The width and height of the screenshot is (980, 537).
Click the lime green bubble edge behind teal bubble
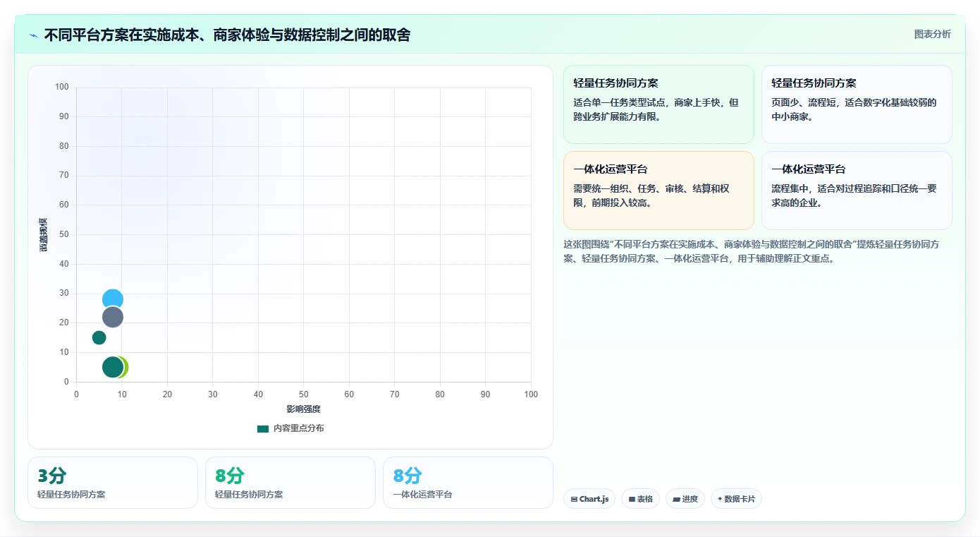[x=125, y=367]
